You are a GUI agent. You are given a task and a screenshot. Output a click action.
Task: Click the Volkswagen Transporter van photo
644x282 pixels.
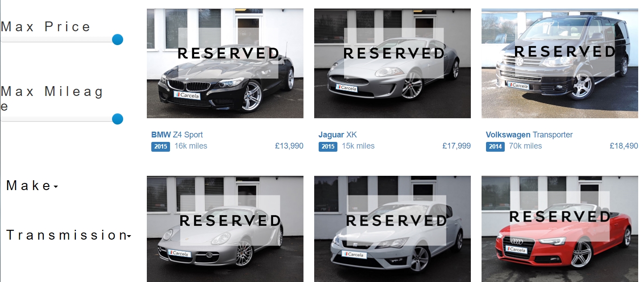tap(560, 63)
